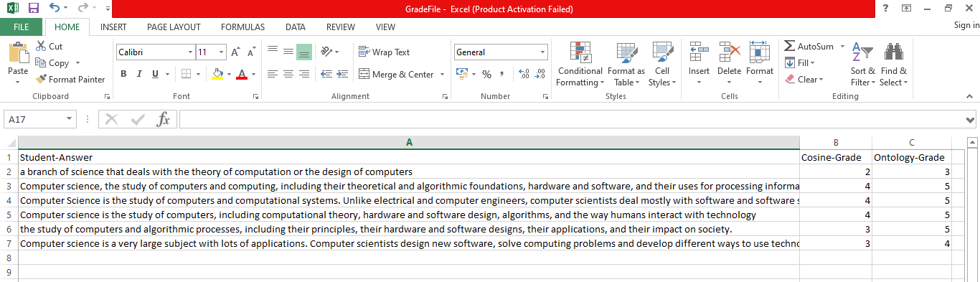Set Bottom Align for cell text
The height and width of the screenshot is (282, 980).
coord(303,52)
